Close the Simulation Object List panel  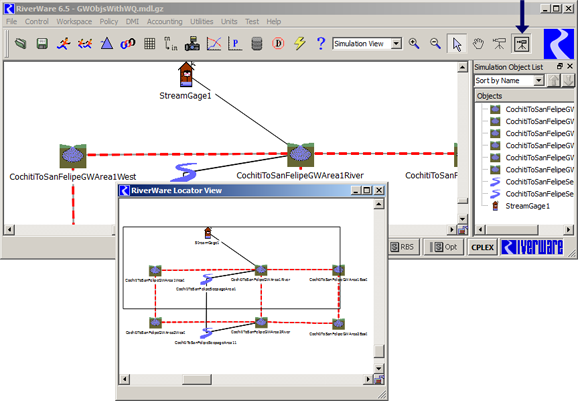(570, 66)
